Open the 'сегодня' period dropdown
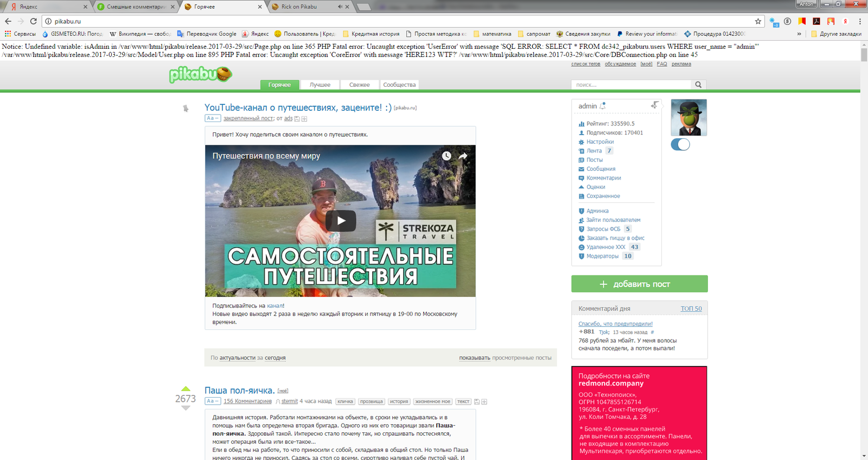Image resolution: width=868 pixels, height=460 pixels. [x=275, y=358]
